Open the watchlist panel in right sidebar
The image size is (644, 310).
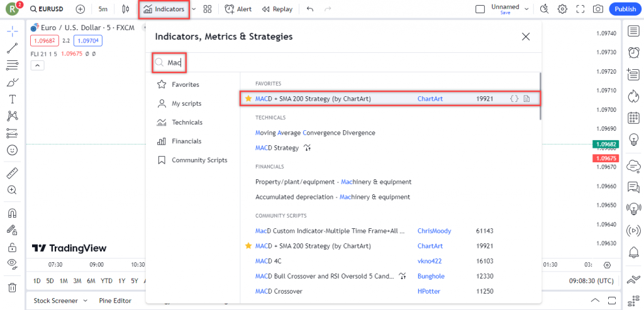pyautogui.click(x=633, y=31)
